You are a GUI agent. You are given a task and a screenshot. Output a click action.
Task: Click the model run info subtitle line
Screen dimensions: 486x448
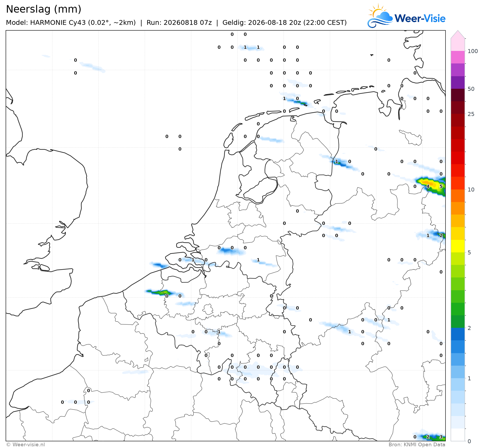click(x=176, y=23)
